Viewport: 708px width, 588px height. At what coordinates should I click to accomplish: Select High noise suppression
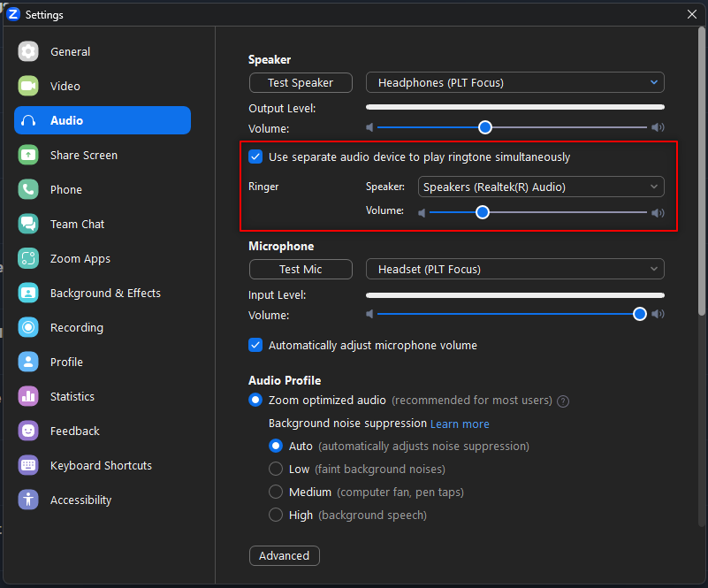(x=276, y=515)
